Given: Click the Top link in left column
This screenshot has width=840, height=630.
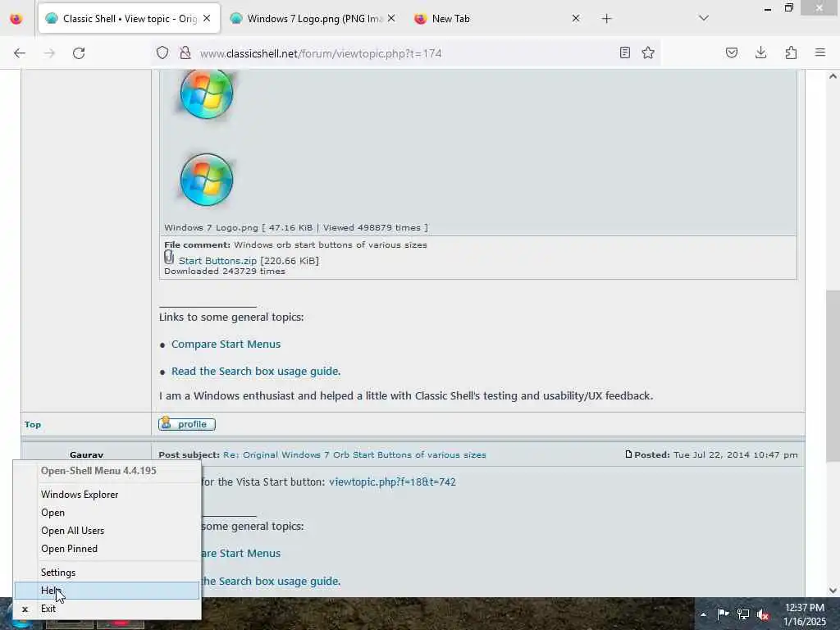Looking at the screenshot, I should 33,424.
